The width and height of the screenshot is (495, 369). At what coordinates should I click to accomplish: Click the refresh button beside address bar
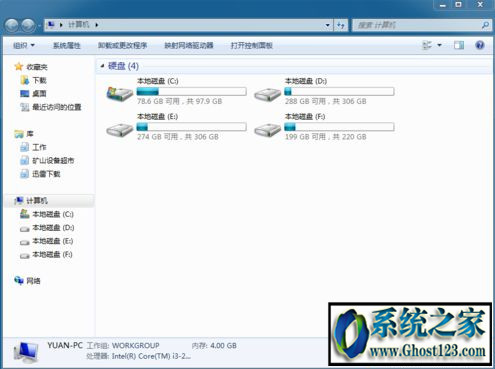click(341, 25)
